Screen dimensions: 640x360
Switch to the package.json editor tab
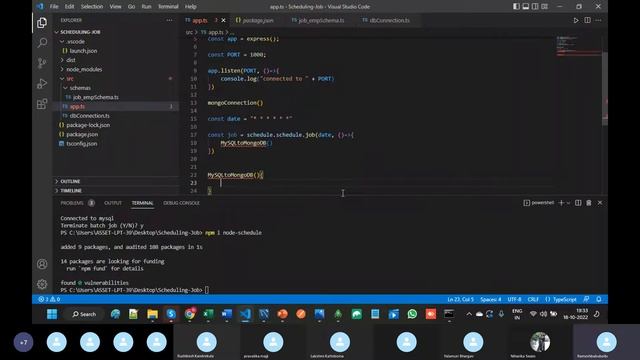click(x=255, y=20)
